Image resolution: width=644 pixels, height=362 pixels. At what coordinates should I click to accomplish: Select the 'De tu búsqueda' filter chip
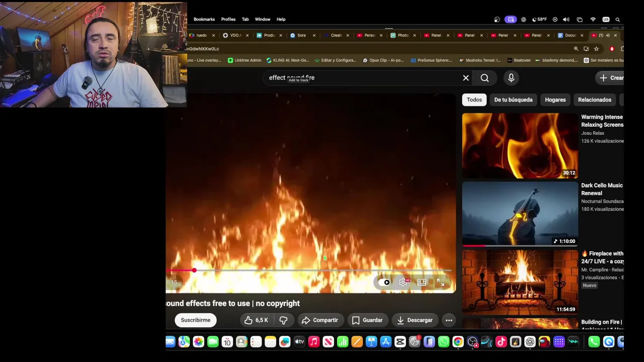point(513,100)
